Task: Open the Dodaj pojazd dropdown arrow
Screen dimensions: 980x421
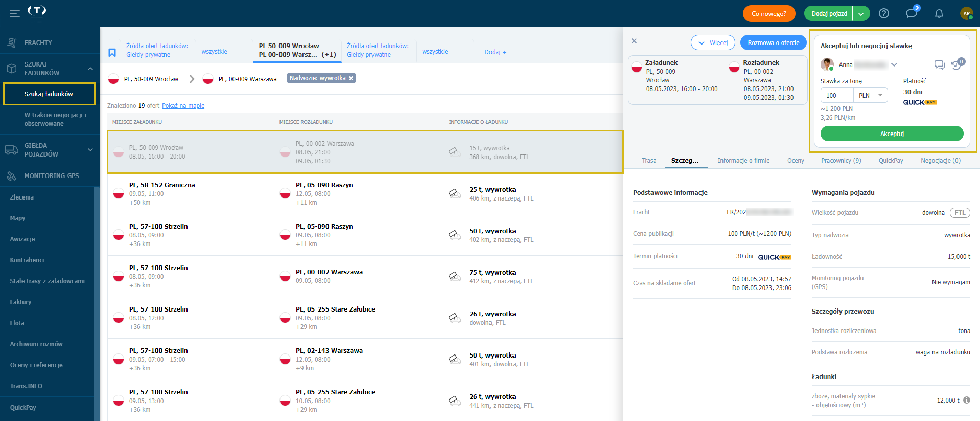Action: 861,14
